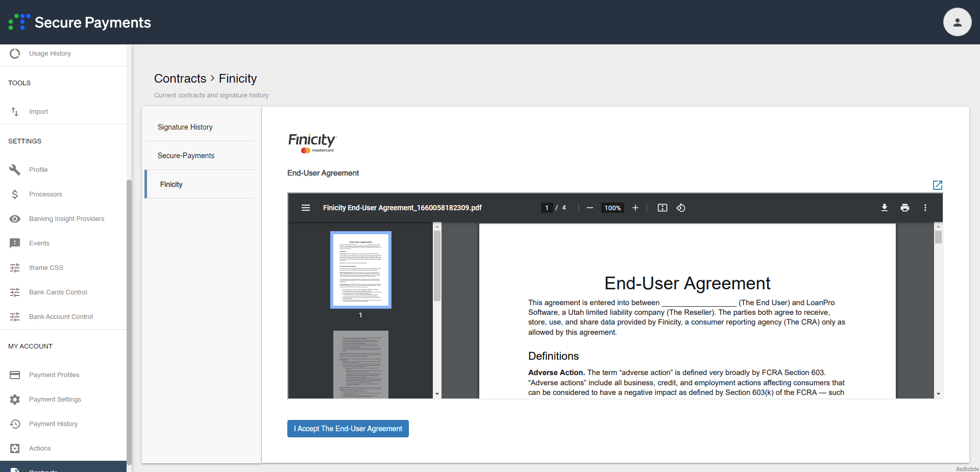The image size is (980, 472).
Task: Toggle the PDF sidebar hamburger menu
Action: [x=306, y=208]
